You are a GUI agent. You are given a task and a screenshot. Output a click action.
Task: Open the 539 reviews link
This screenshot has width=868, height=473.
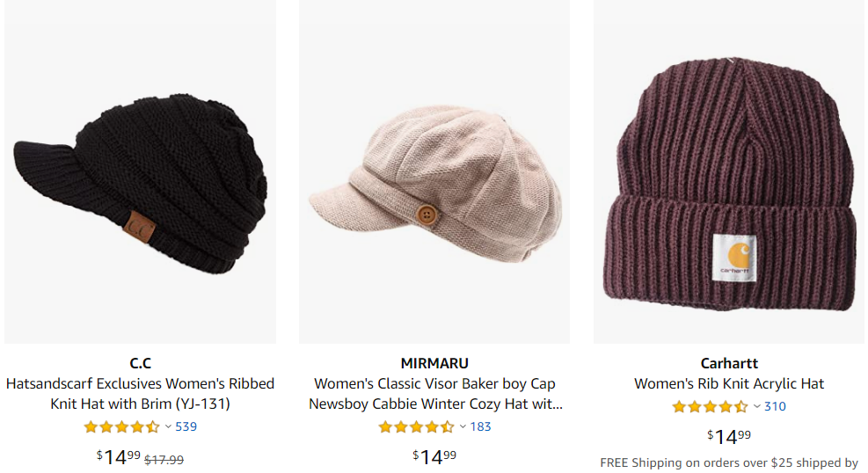pyautogui.click(x=186, y=427)
